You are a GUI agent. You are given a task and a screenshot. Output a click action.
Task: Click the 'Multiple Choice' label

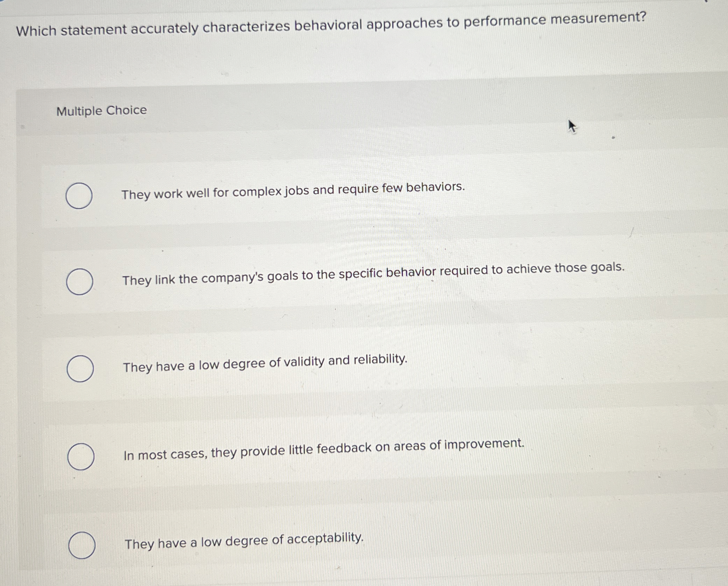click(101, 111)
